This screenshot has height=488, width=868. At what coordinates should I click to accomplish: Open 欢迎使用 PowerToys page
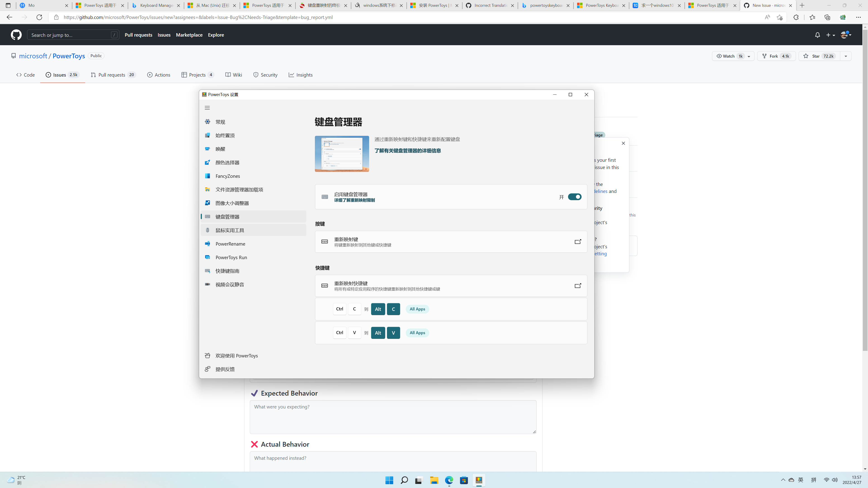pos(253,356)
